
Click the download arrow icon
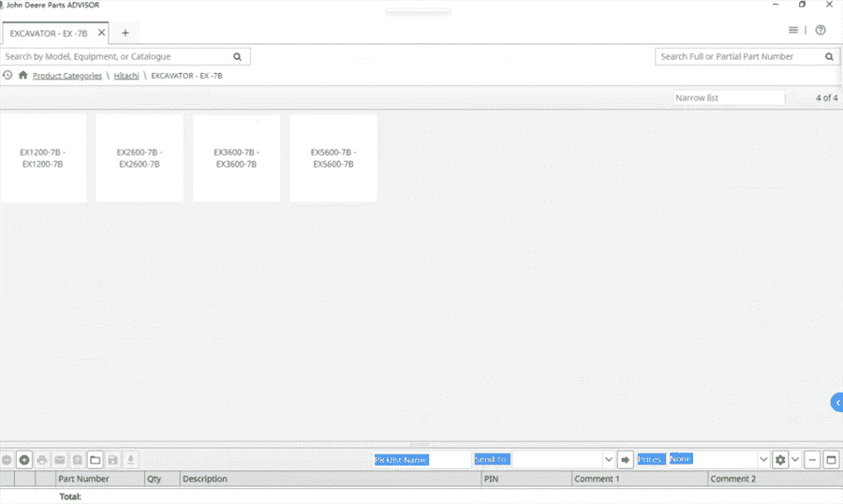click(130, 460)
